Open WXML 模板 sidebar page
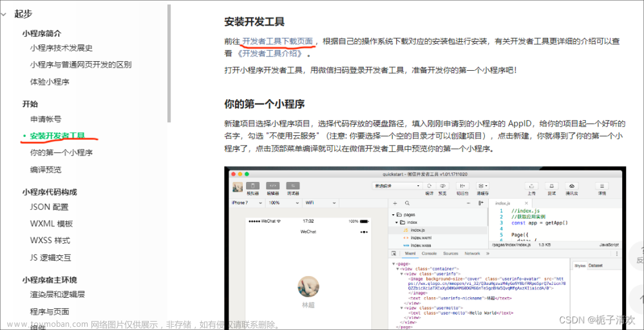Screen dimensions: 644x330 click(52, 224)
